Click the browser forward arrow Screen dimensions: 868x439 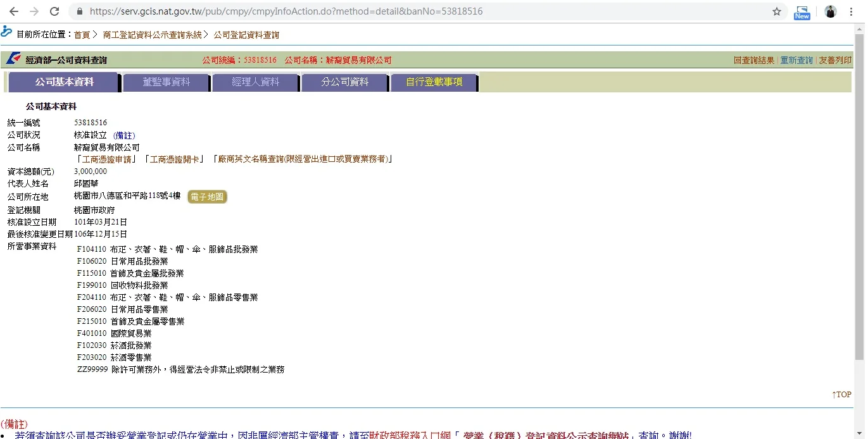pos(34,11)
